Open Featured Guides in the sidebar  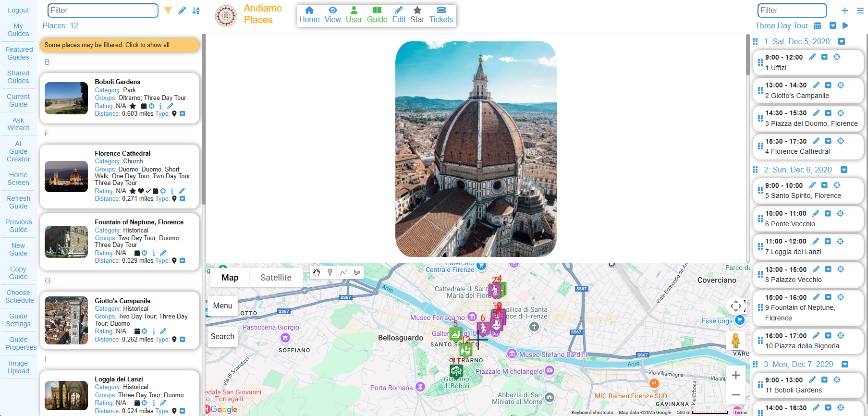click(18, 53)
